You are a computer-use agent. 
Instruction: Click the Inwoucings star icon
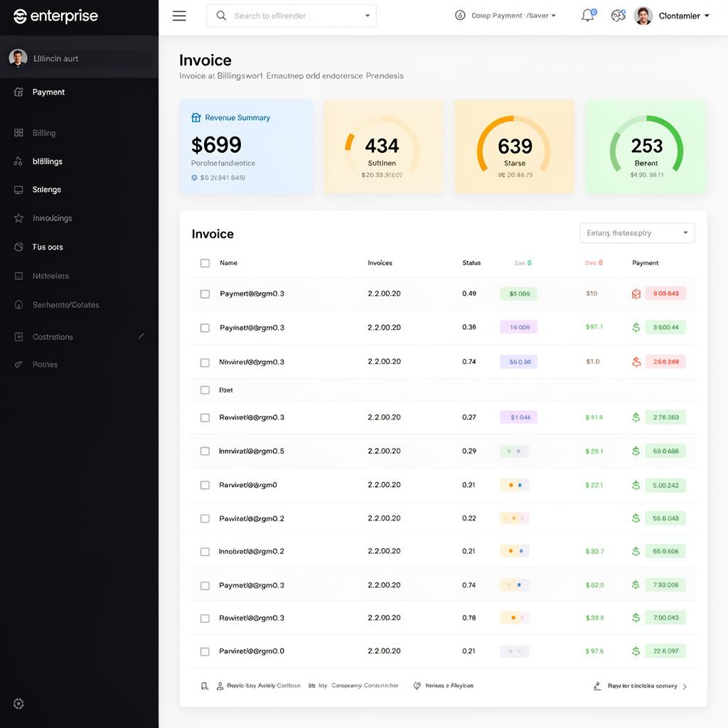[18, 218]
